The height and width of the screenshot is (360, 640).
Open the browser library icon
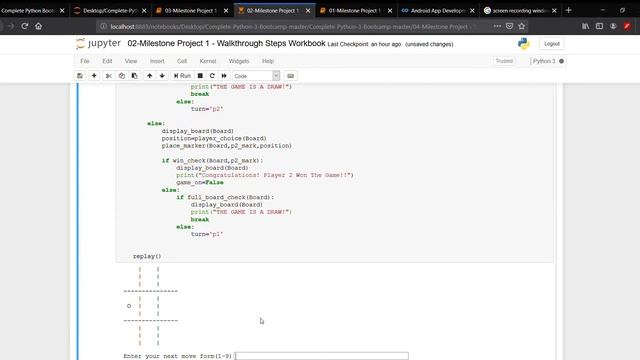pyautogui.click(x=585, y=26)
